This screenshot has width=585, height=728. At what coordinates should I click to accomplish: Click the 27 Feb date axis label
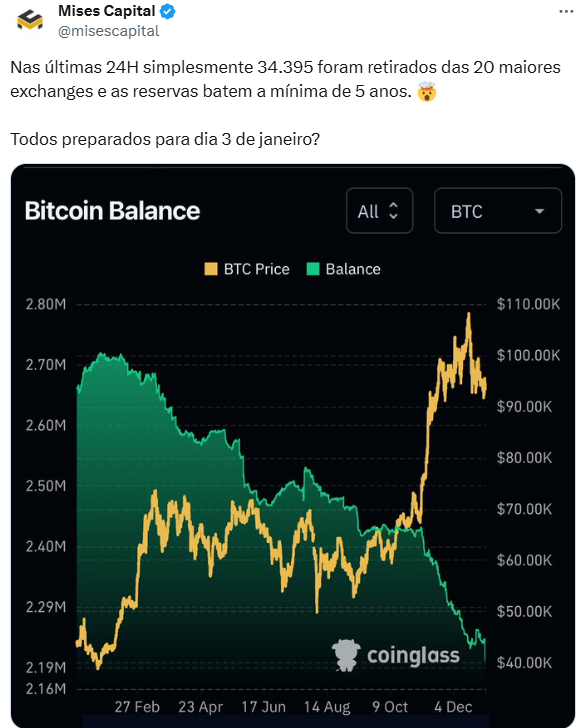(137, 707)
